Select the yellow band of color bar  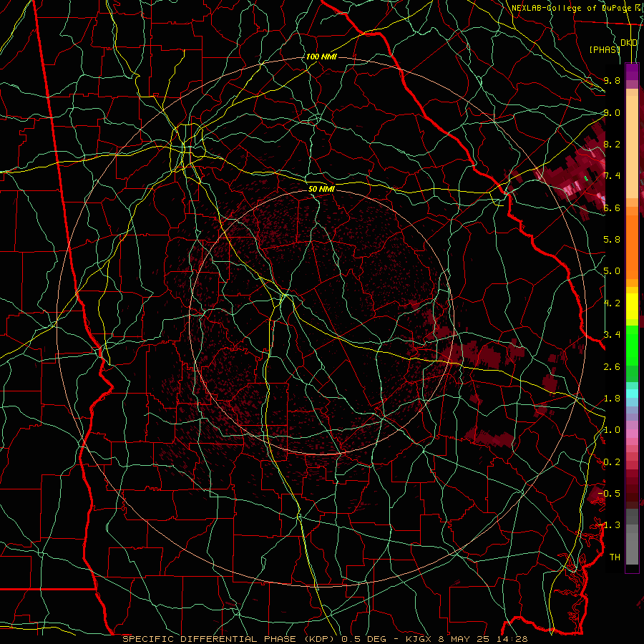point(632,306)
